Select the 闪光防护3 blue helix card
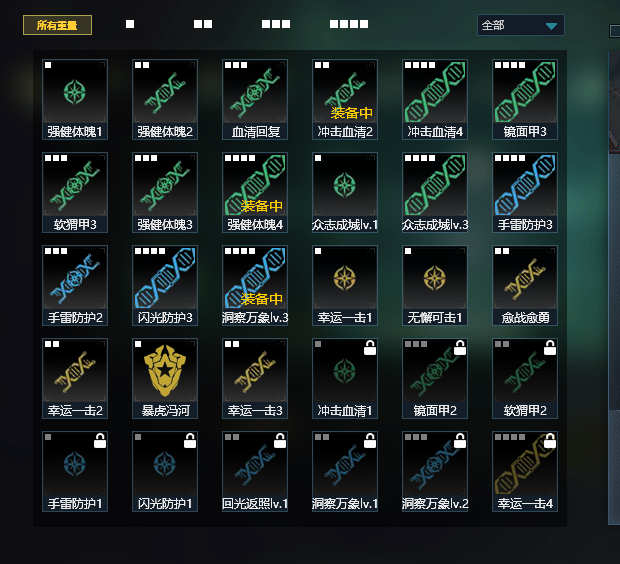The width and height of the screenshot is (620, 564). click(x=165, y=285)
